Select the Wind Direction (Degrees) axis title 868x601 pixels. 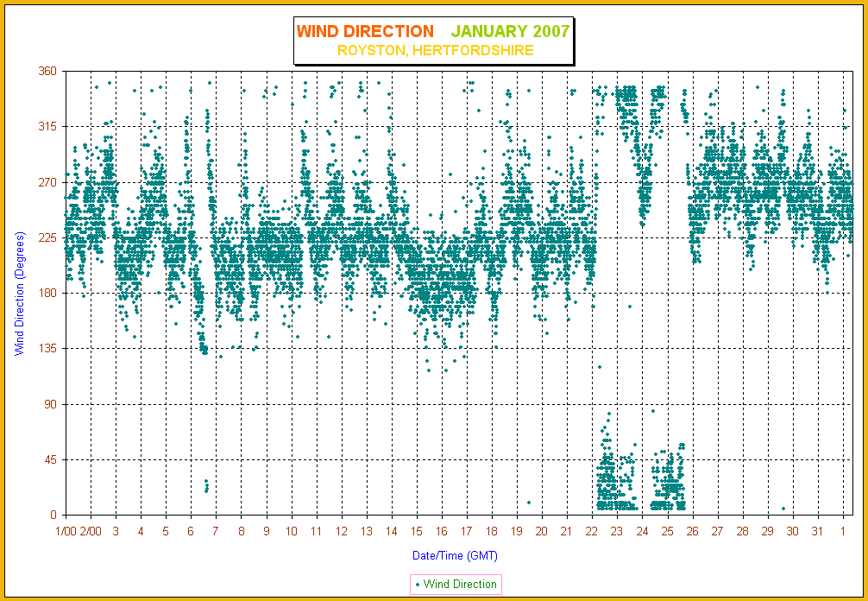point(18,293)
